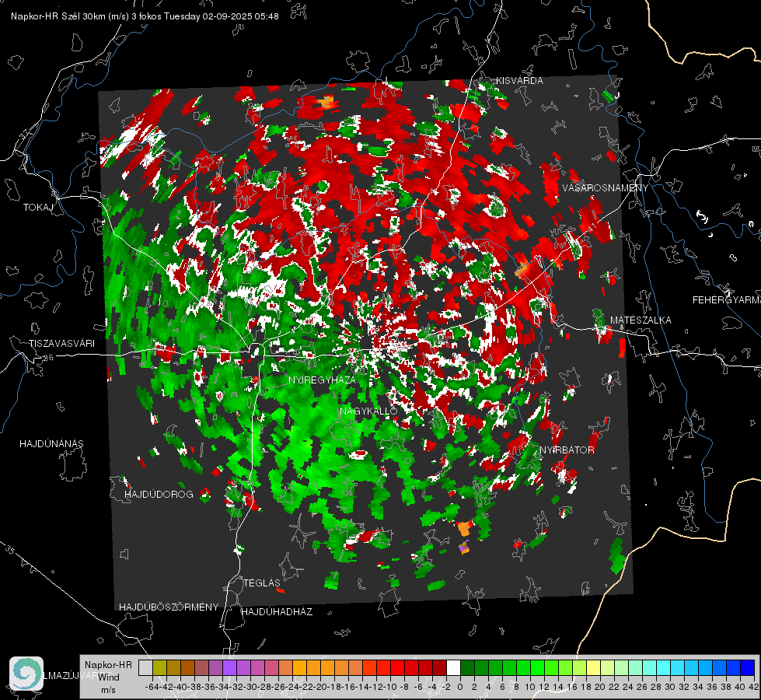Click the -64 scale value
The height and width of the screenshot is (700, 761).
[x=152, y=687]
